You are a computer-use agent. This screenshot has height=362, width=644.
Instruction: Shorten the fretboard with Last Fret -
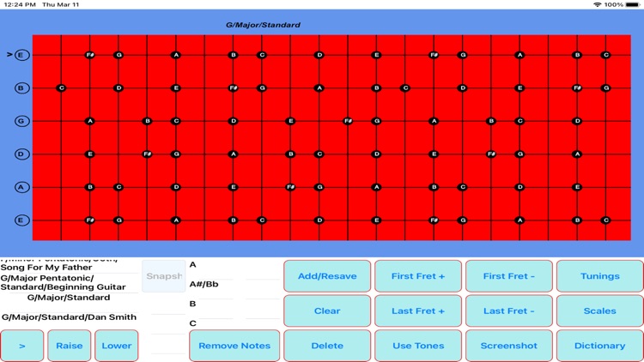(509, 311)
